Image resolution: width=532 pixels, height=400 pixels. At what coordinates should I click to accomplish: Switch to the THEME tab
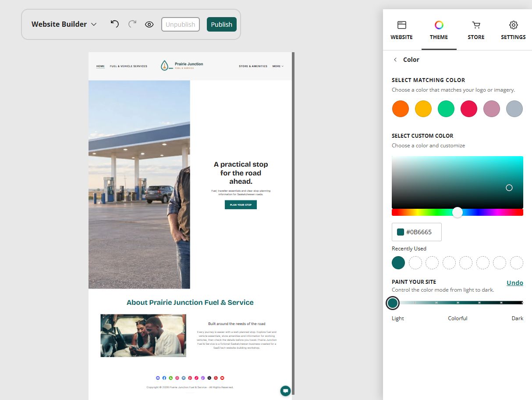(x=439, y=30)
